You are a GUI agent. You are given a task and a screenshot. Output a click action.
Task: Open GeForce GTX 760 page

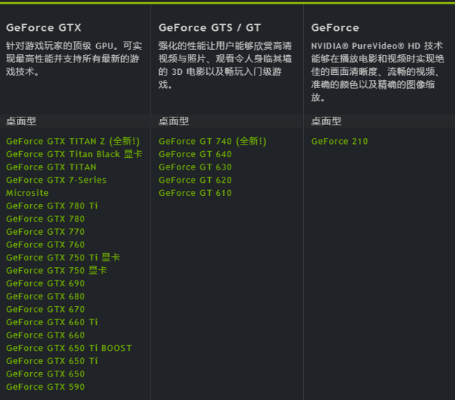45,245
